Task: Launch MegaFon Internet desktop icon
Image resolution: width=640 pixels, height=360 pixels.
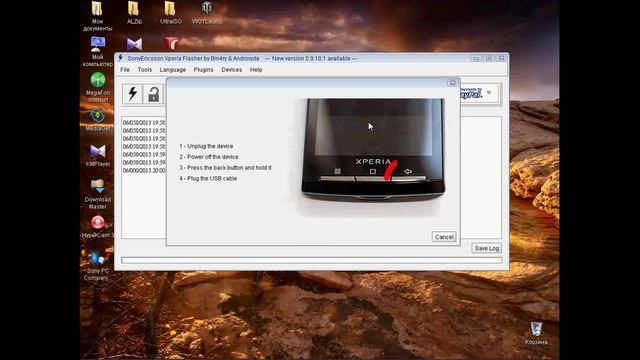Action: pyautogui.click(x=98, y=87)
